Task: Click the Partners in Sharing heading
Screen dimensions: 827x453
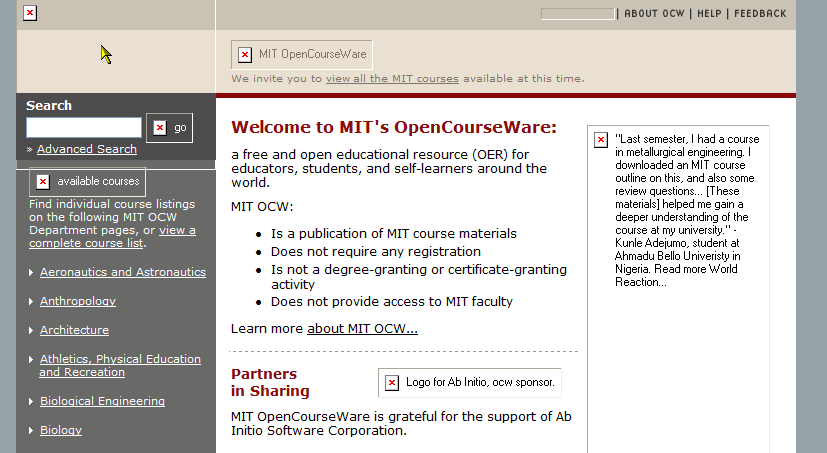Action: 270,382
